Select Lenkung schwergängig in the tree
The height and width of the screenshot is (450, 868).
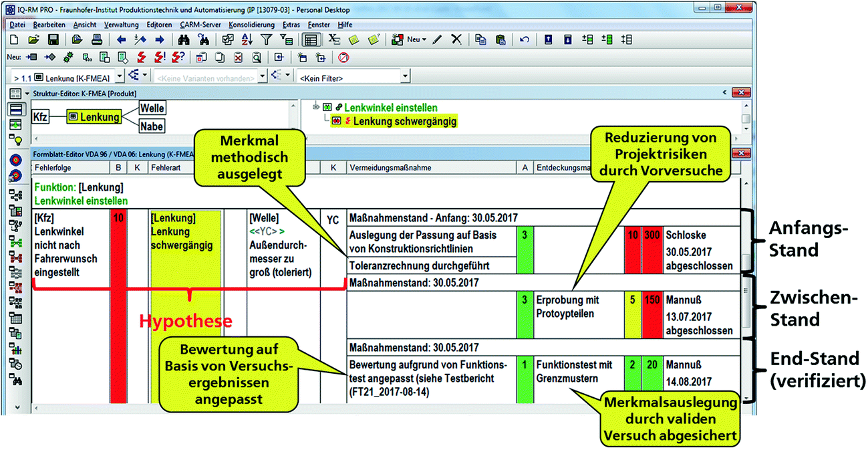click(405, 121)
